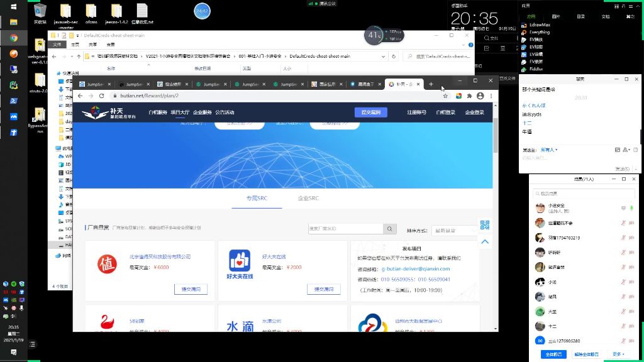Open the 所有人 recipient dropdown in chat
The width and height of the screenshot is (644, 362).
click(549, 150)
